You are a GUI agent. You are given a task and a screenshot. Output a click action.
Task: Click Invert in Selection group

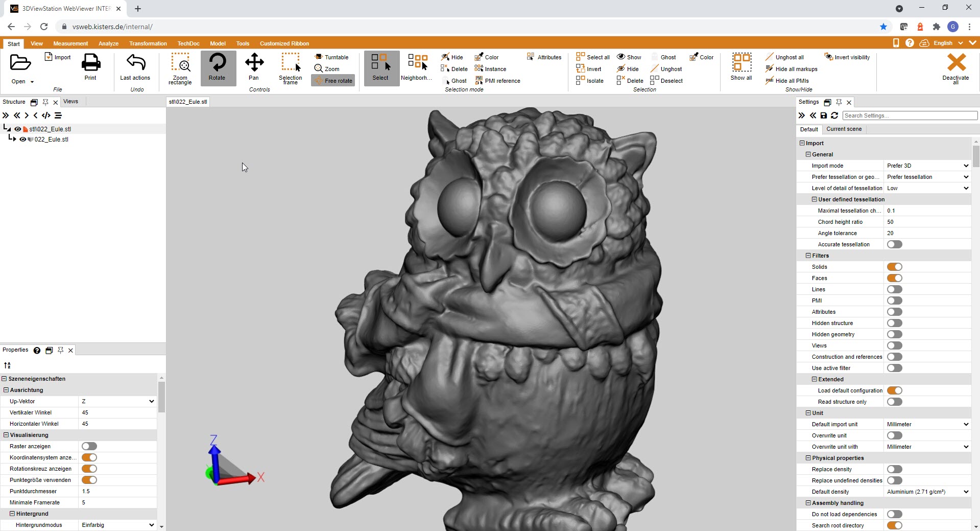(589, 69)
